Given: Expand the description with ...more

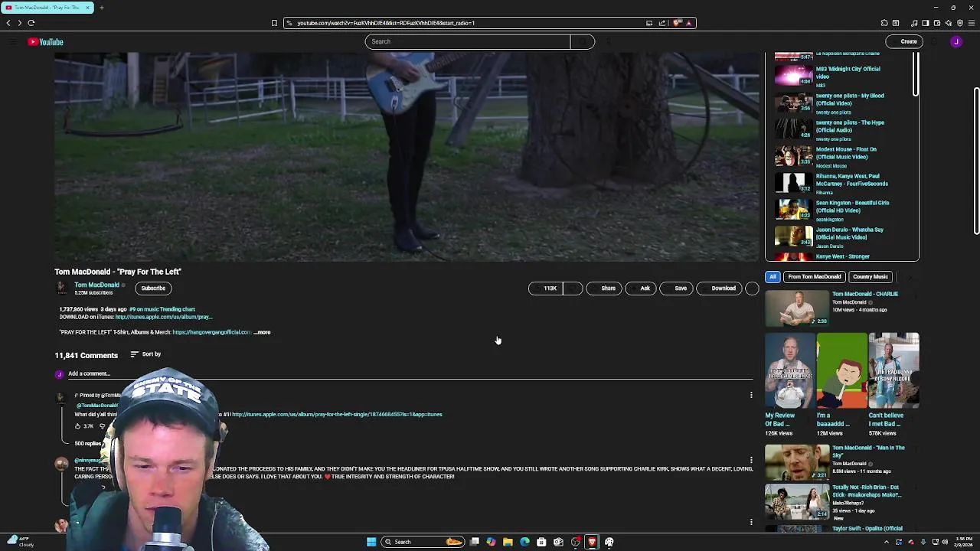Looking at the screenshot, I should click(263, 332).
